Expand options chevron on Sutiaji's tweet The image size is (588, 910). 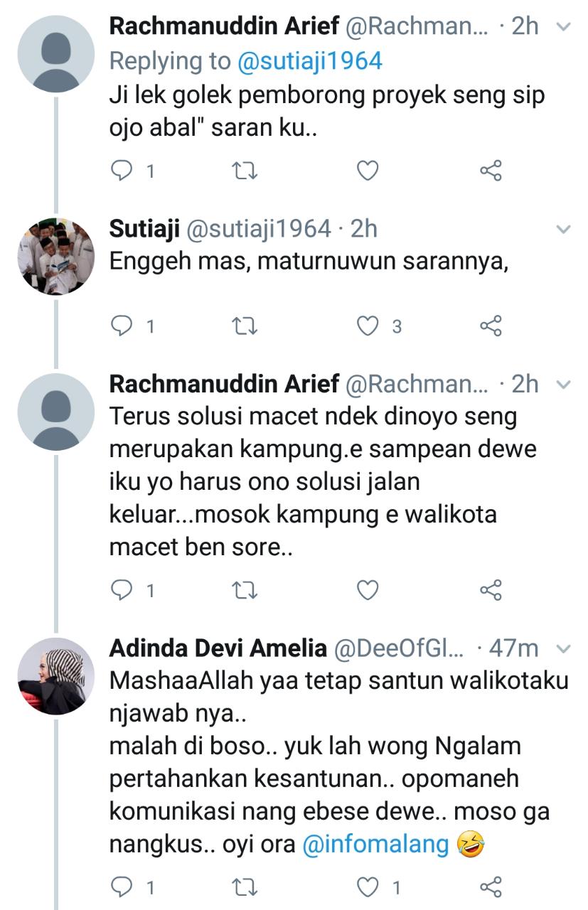click(563, 229)
